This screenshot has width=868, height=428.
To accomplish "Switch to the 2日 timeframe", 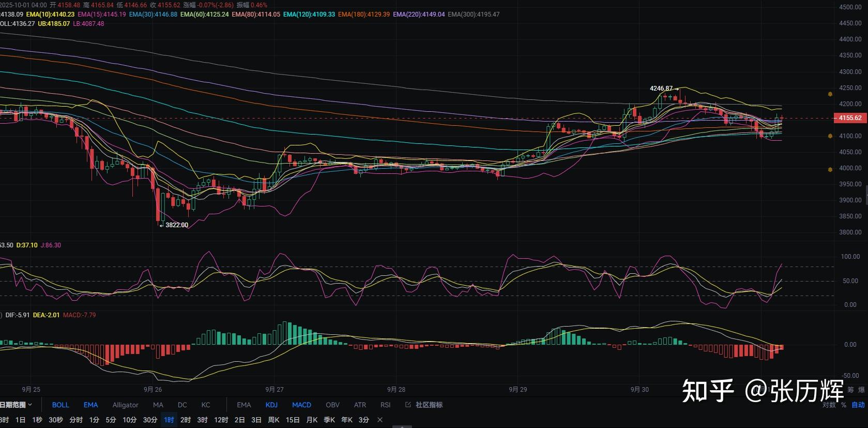I will tap(240, 420).
